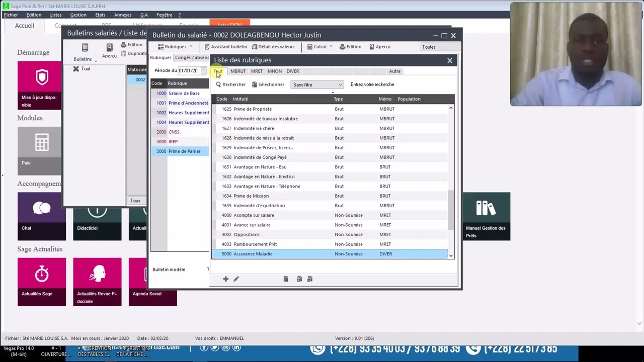
Task: Select the Tout filter tab
Action: 218,71
